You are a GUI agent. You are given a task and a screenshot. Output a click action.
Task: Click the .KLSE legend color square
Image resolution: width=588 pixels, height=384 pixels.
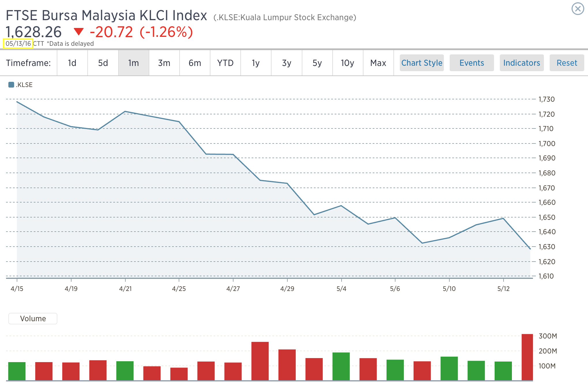pos(11,85)
